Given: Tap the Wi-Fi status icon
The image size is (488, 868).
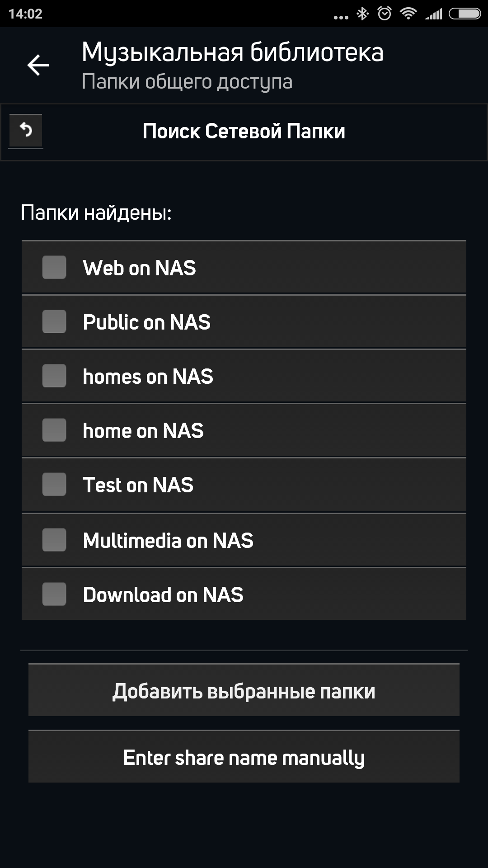Looking at the screenshot, I should click(x=408, y=14).
